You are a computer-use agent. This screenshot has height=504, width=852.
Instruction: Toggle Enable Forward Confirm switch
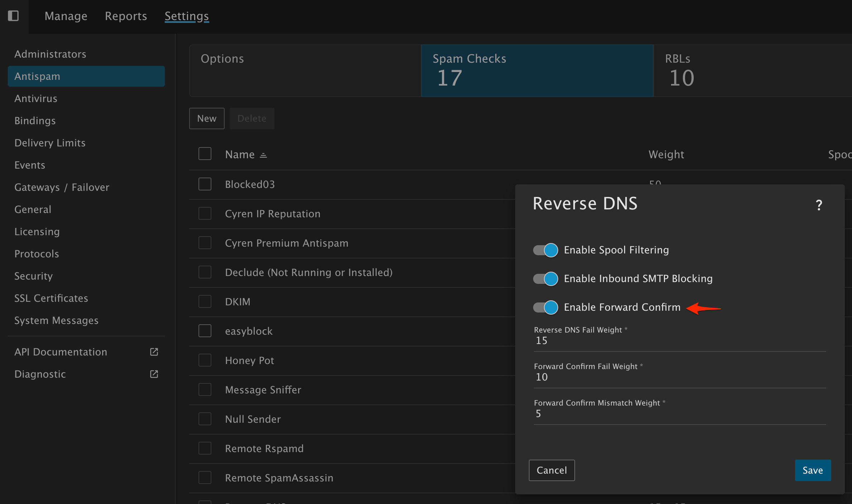(x=545, y=307)
